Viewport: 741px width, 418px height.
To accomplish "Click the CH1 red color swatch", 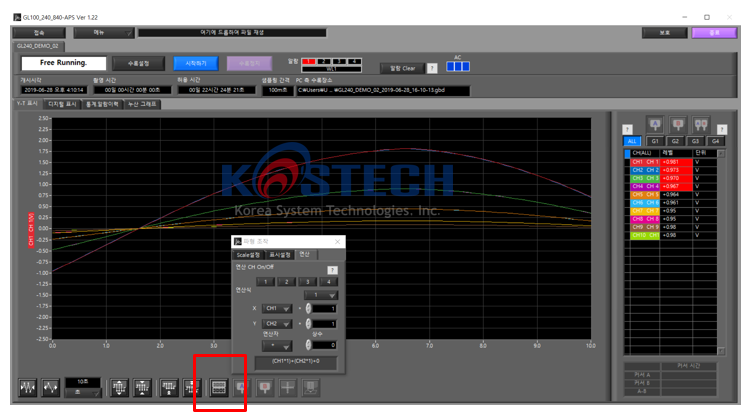I will point(645,162).
